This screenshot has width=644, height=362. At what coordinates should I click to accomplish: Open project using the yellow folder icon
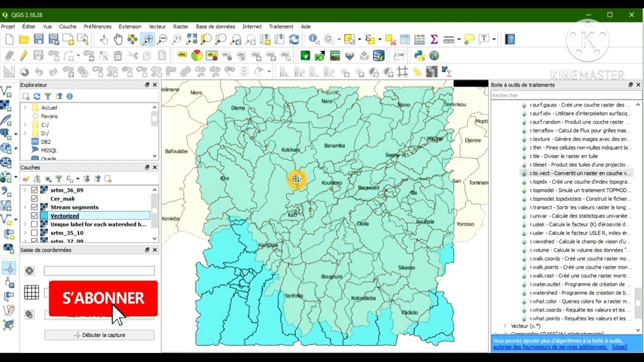(x=24, y=39)
